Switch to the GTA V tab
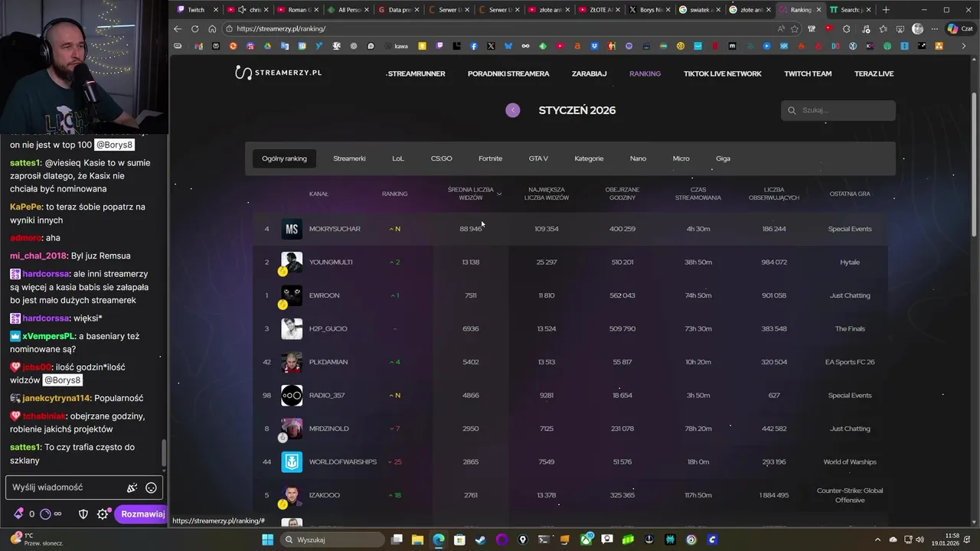Screen dimensions: 980x551 538,158
